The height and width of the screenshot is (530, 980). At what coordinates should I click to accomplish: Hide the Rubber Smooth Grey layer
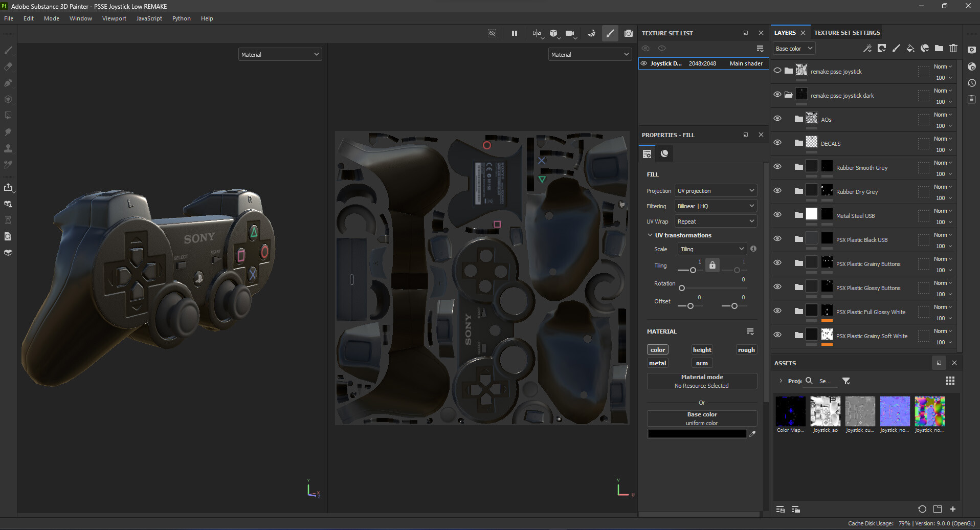tap(777, 166)
